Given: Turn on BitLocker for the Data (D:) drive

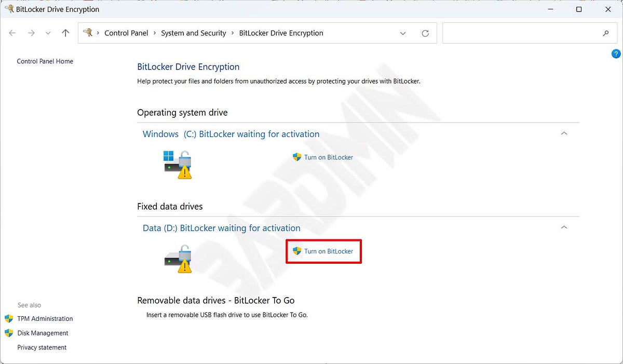Looking at the screenshot, I should coord(328,251).
